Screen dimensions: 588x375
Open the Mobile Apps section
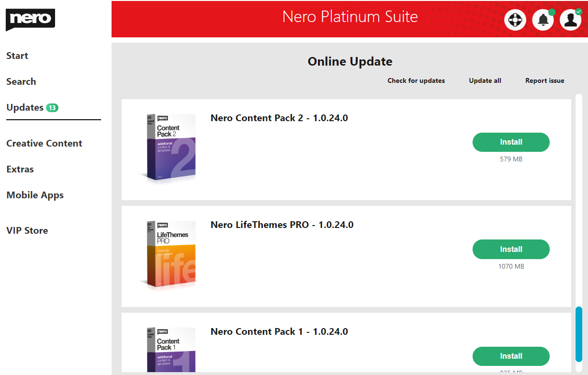click(x=35, y=195)
